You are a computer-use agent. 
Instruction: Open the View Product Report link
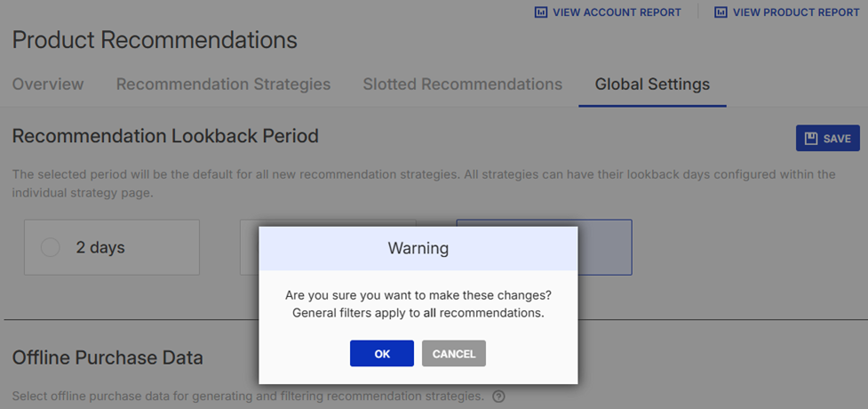click(796, 12)
